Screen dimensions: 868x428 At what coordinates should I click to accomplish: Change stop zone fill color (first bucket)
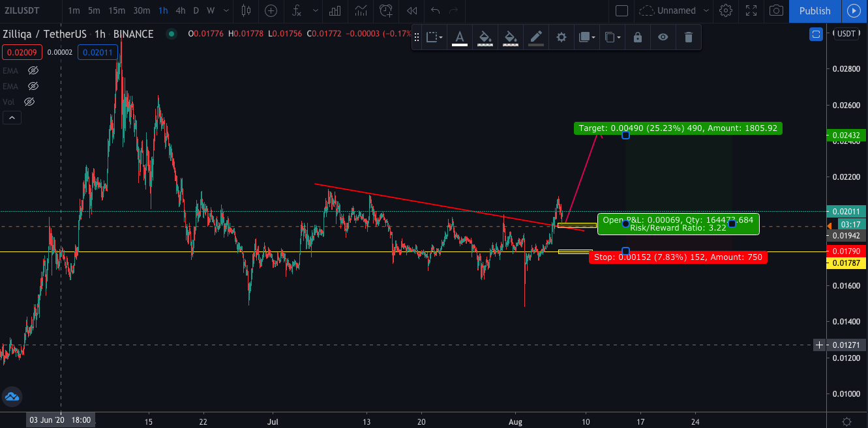click(x=485, y=37)
